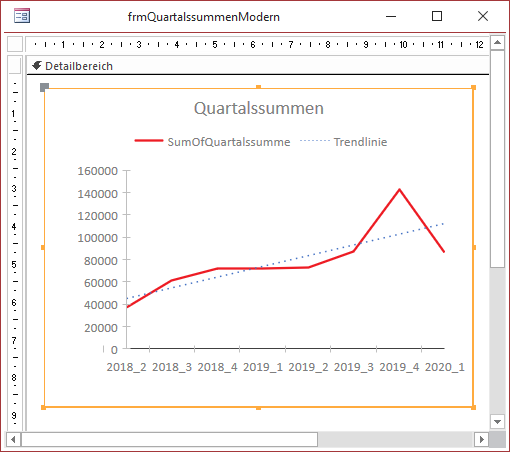This screenshot has width=510, height=452.
Task: Click the 100000 axis label
Action: pos(98,238)
